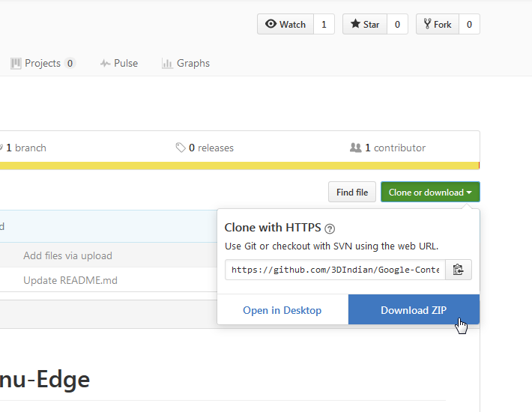
Task: Open the Projects tab
Action: coord(43,64)
